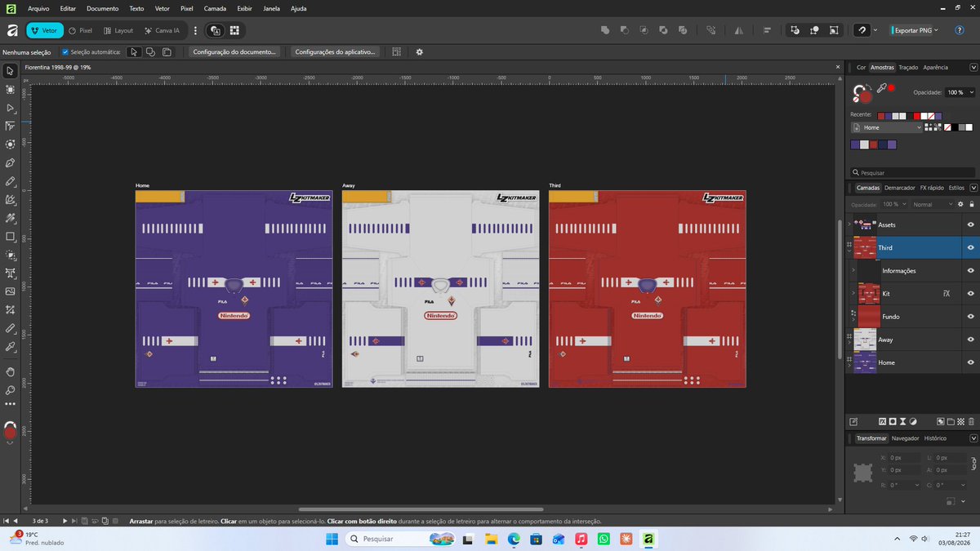This screenshot has width=980, height=551.
Task: Hide the Informações layer
Action: click(970, 270)
